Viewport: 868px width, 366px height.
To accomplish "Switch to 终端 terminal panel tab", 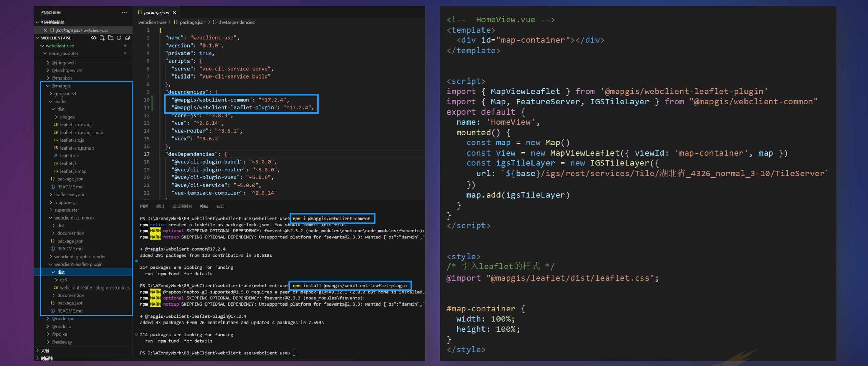I will coord(204,206).
